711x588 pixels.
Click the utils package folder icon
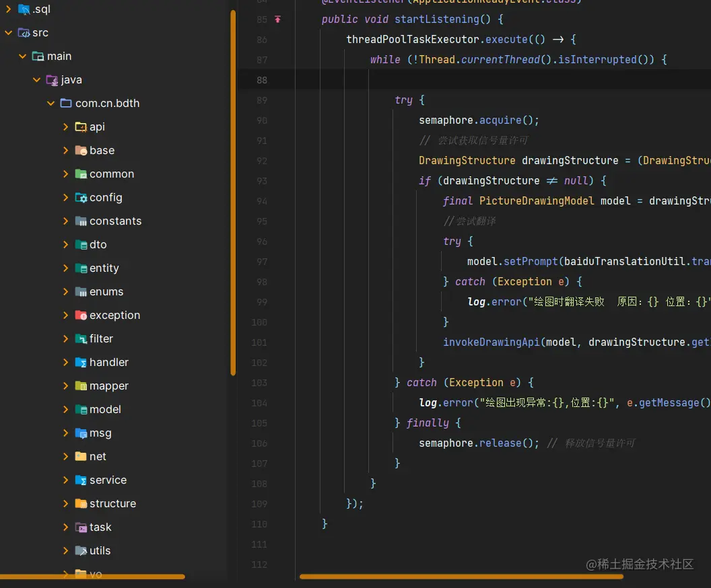coord(81,551)
